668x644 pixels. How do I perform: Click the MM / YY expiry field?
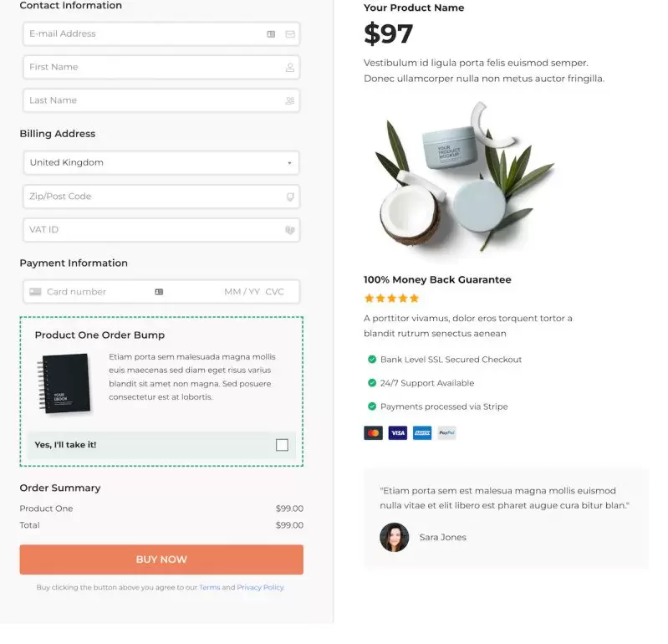[242, 292]
